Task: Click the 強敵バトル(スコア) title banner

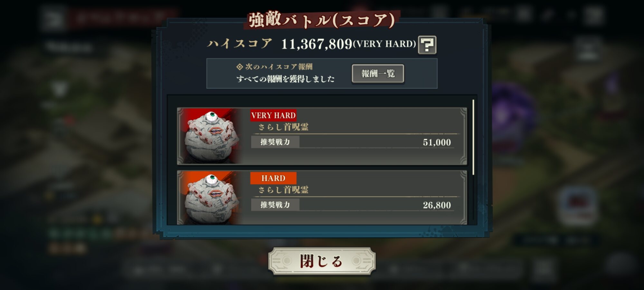Action: (321, 20)
